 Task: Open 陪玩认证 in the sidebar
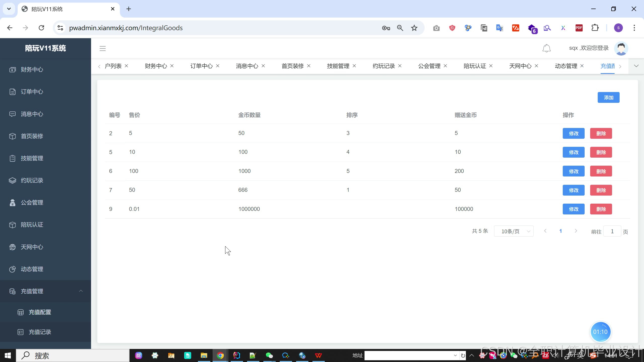coord(46,224)
